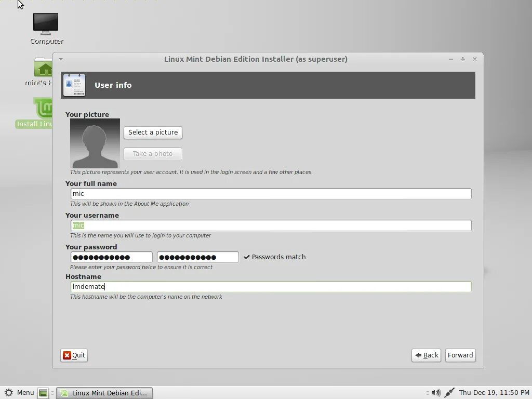
Task: Open the network connection tray icon
Action: click(x=449, y=393)
